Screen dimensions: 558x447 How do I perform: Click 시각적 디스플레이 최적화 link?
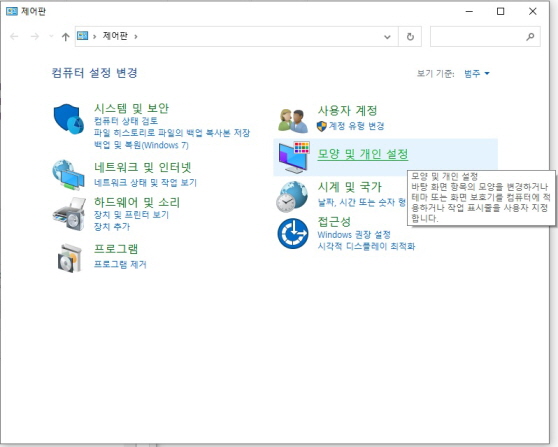pyautogui.click(x=366, y=246)
